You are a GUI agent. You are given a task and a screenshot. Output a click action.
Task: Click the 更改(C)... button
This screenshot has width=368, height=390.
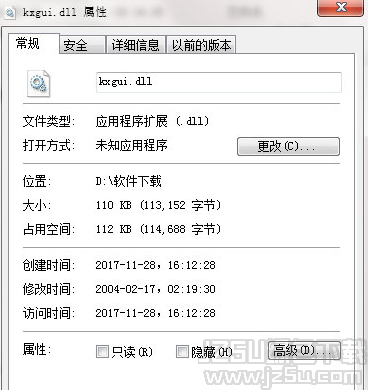pos(288,146)
